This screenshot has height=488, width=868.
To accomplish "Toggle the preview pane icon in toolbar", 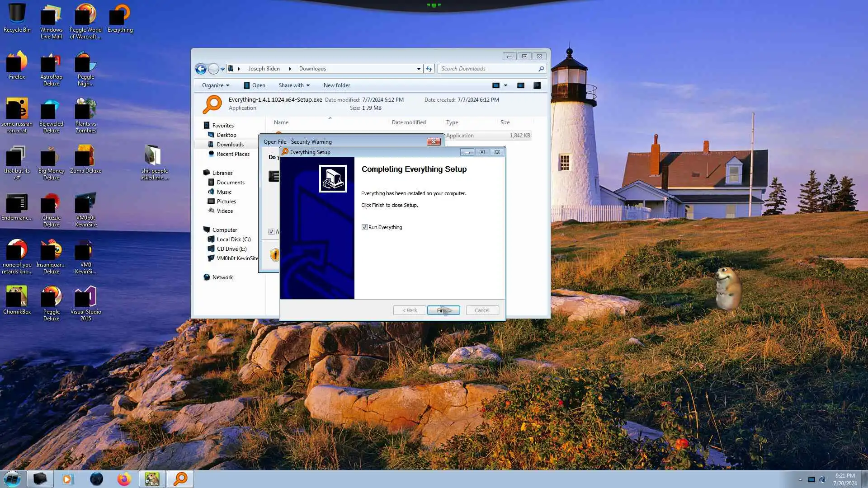I will point(521,85).
